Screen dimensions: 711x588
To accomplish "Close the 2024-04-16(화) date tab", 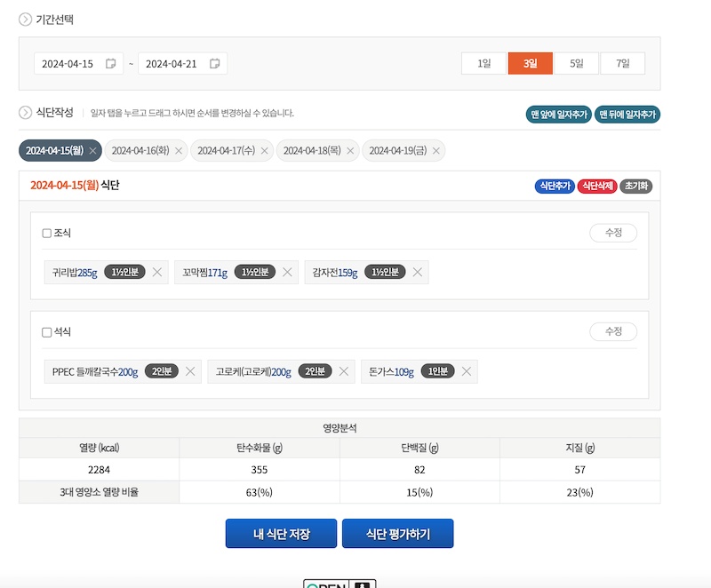I will pos(179,151).
